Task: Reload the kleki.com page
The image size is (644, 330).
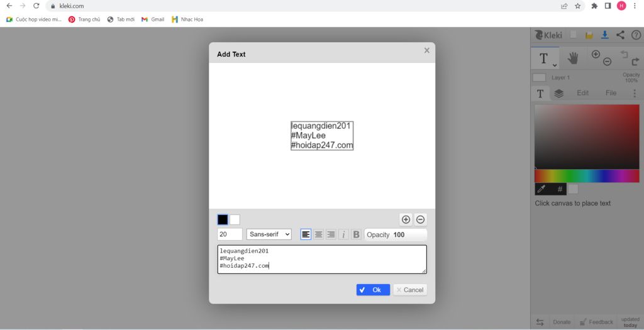Action: click(x=36, y=6)
